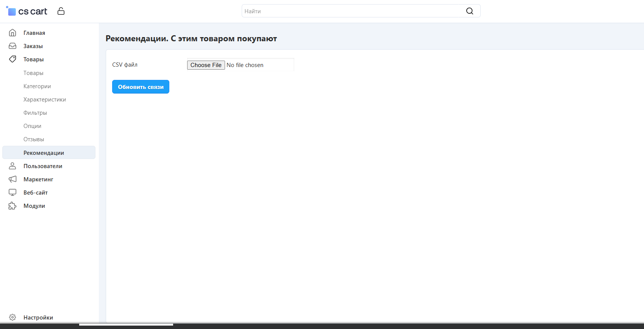Click the No file chosen text
Screen dimensions: 644x329
245,65
